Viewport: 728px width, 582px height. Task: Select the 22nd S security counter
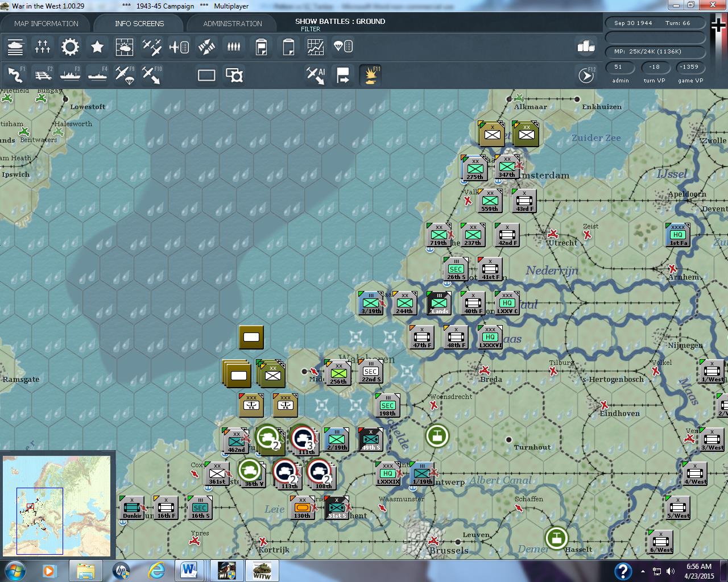point(370,371)
